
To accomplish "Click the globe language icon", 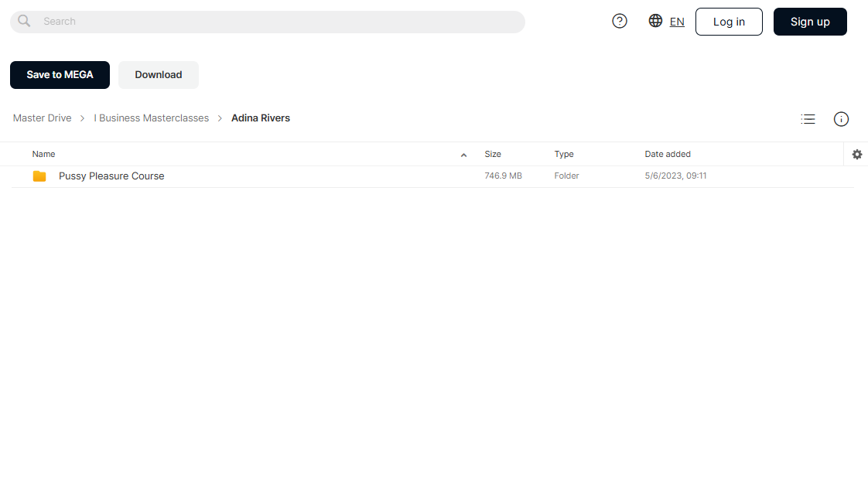I will click(x=655, y=20).
